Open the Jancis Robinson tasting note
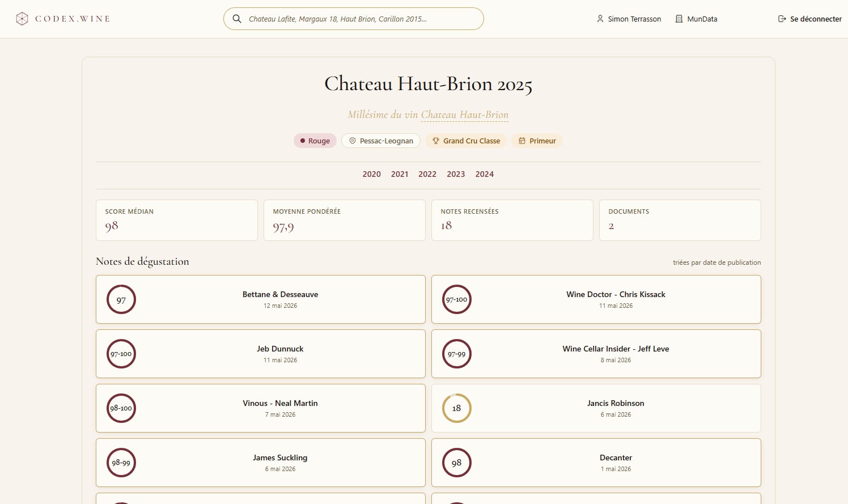Image resolution: width=848 pixels, height=504 pixels. (596, 408)
